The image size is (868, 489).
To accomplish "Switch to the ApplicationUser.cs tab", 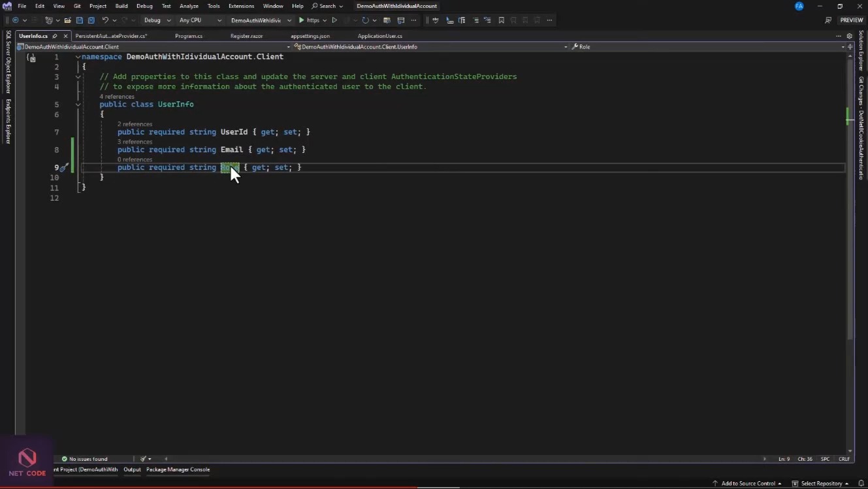I will tap(380, 36).
